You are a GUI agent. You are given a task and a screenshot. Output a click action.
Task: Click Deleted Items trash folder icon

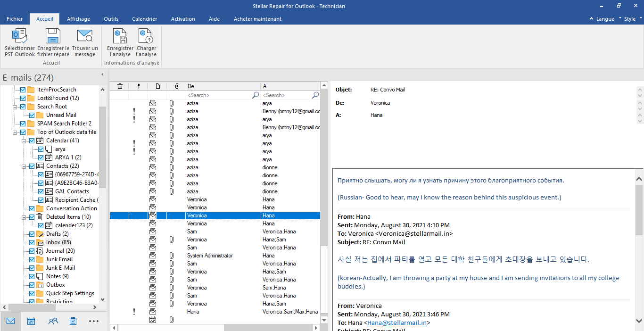(40, 217)
